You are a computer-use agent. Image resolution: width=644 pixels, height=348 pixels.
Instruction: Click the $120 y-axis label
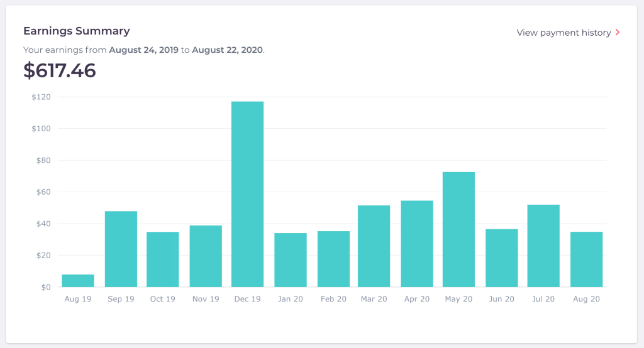coord(41,97)
